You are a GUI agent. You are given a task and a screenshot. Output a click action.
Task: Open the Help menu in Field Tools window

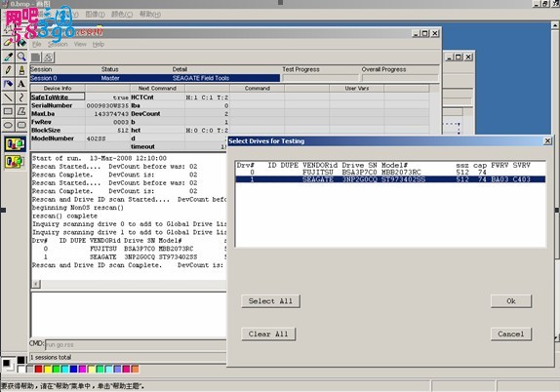(x=99, y=44)
